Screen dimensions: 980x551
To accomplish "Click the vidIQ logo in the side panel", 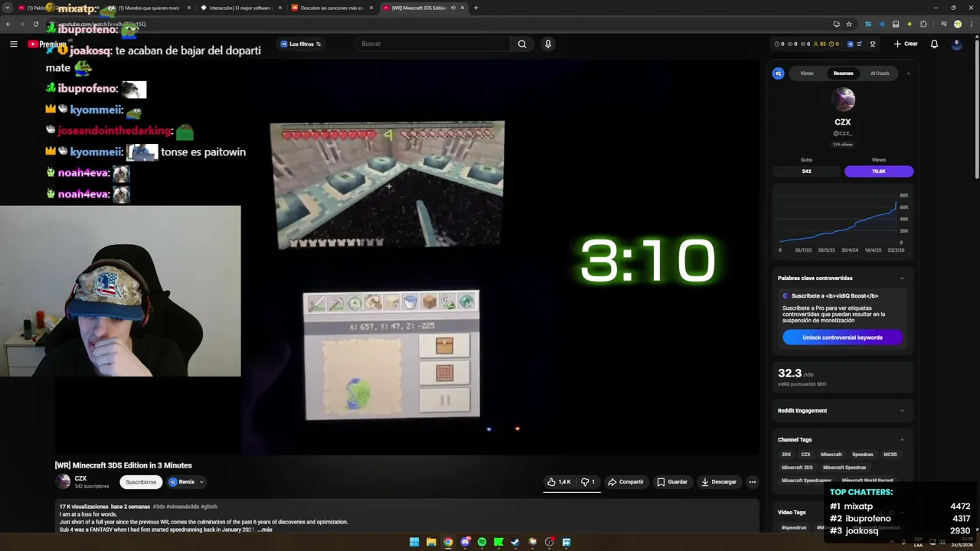I will pyautogui.click(x=779, y=73).
